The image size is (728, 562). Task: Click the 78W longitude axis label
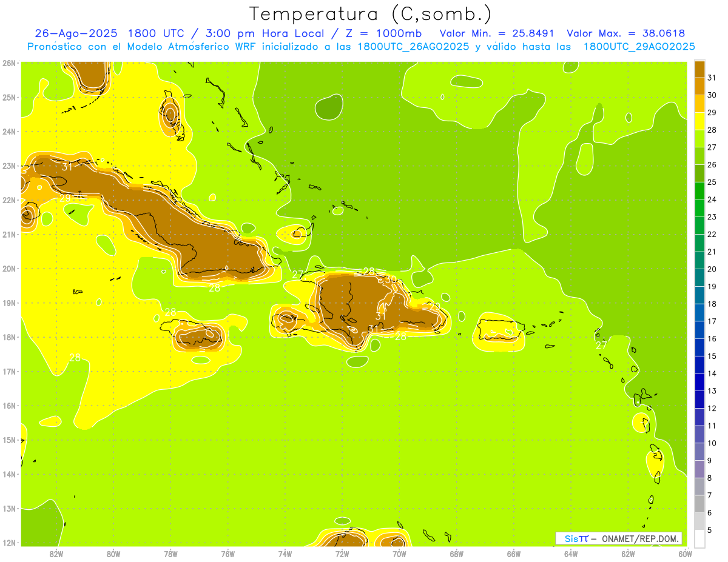pos(170,554)
